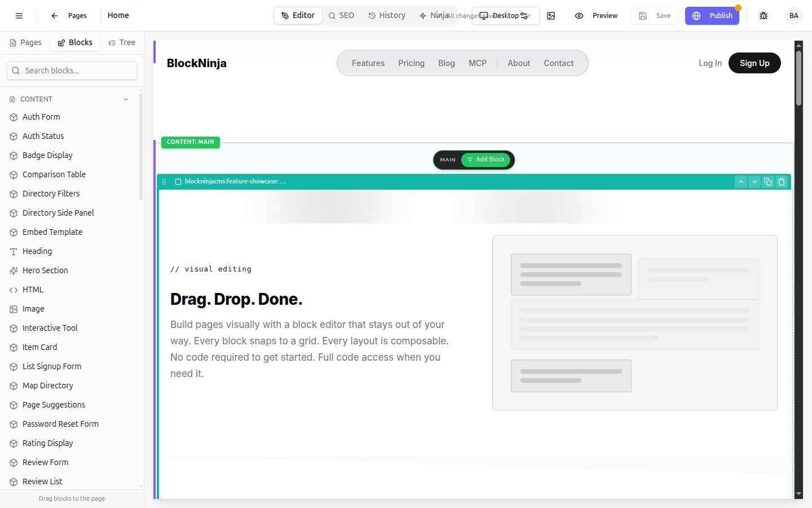Select List Signup Form block
The height and width of the screenshot is (508, 812).
coord(71,366)
